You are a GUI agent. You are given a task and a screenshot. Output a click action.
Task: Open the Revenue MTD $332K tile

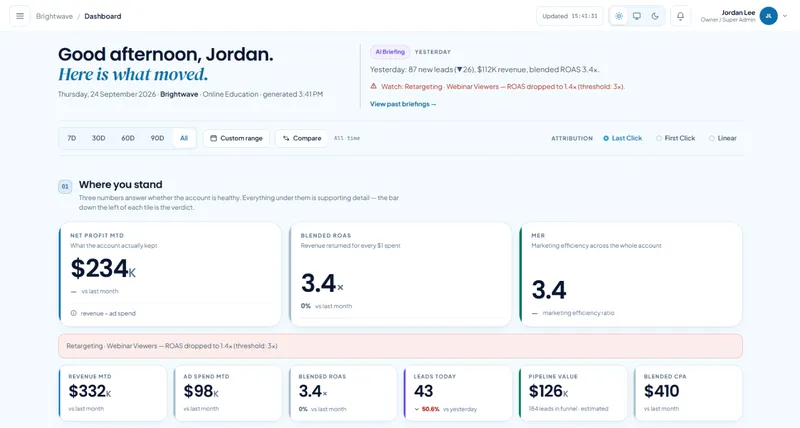coord(113,393)
